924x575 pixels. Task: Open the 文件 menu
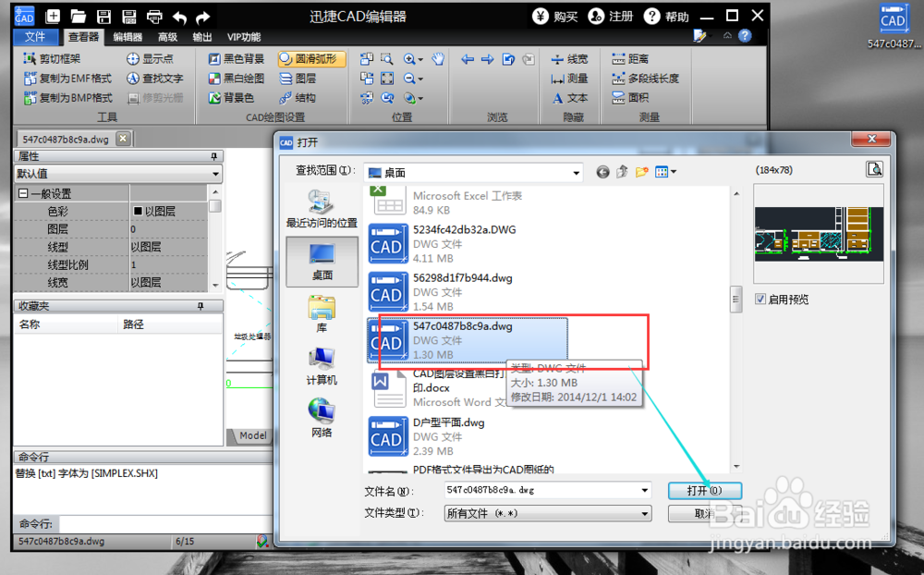(x=35, y=37)
